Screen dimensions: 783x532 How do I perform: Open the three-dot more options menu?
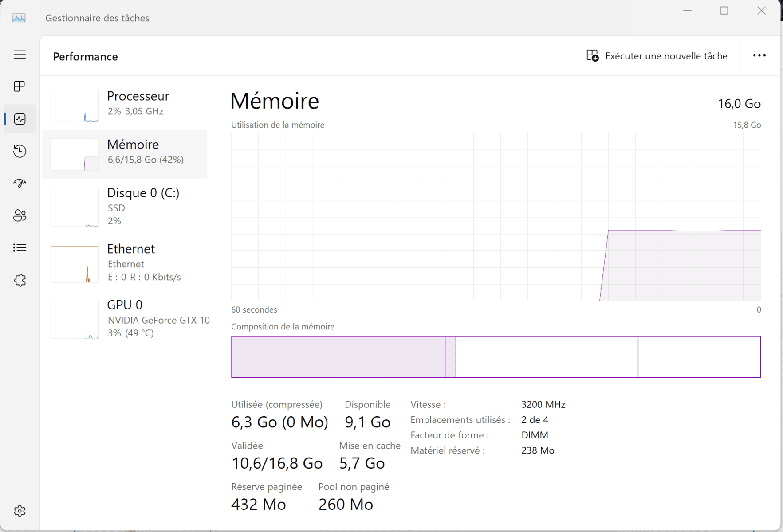point(759,55)
